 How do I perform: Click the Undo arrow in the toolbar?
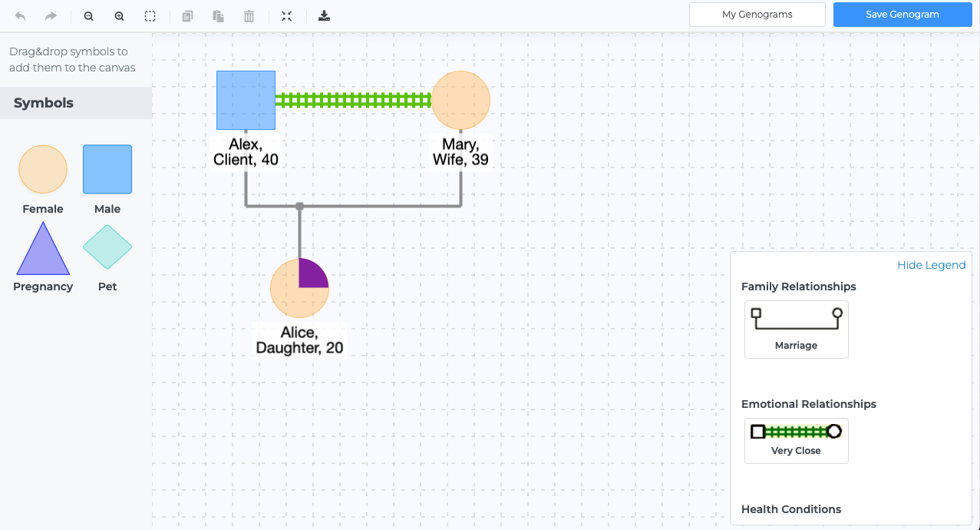19,15
